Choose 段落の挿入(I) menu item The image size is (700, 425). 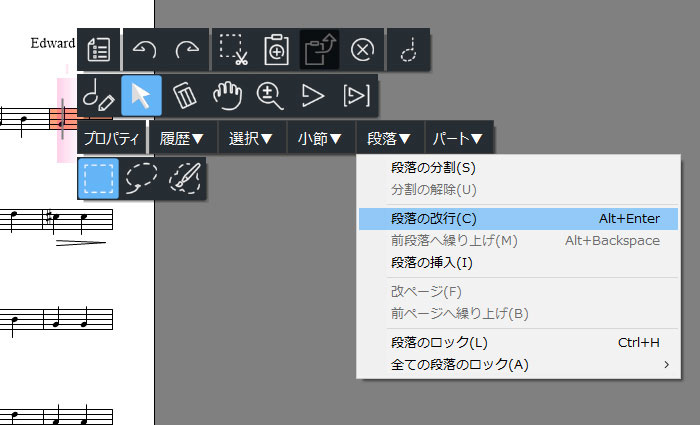tap(518, 262)
